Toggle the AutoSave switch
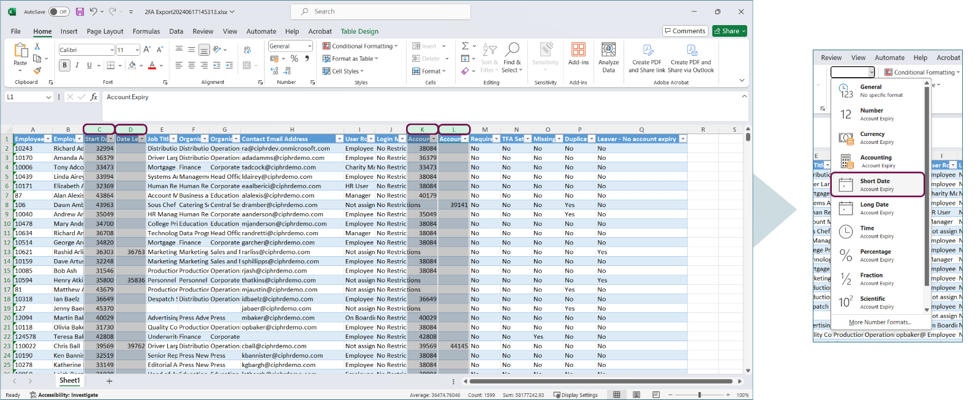This screenshot has width=980, height=400. point(59,12)
